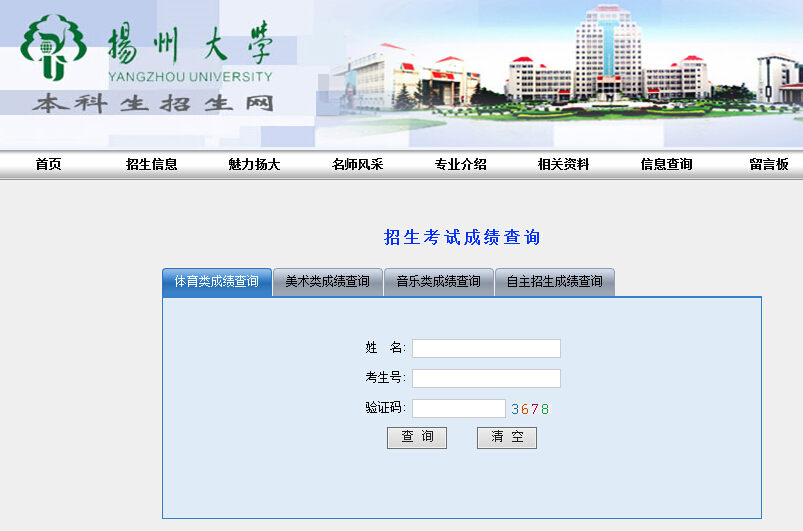Switch to 音乐类成绩查询 tab
This screenshot has height=531, width=803.
[439, 282]
